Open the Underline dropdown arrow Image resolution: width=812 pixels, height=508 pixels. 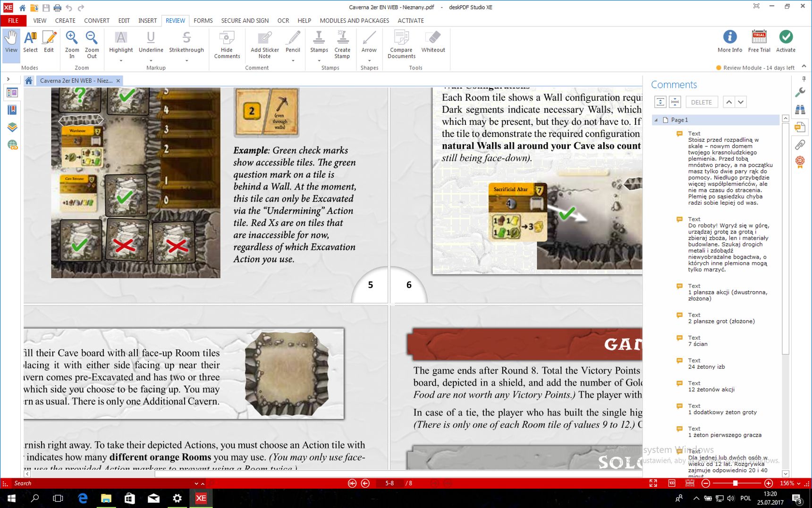(x=151, y=60)
